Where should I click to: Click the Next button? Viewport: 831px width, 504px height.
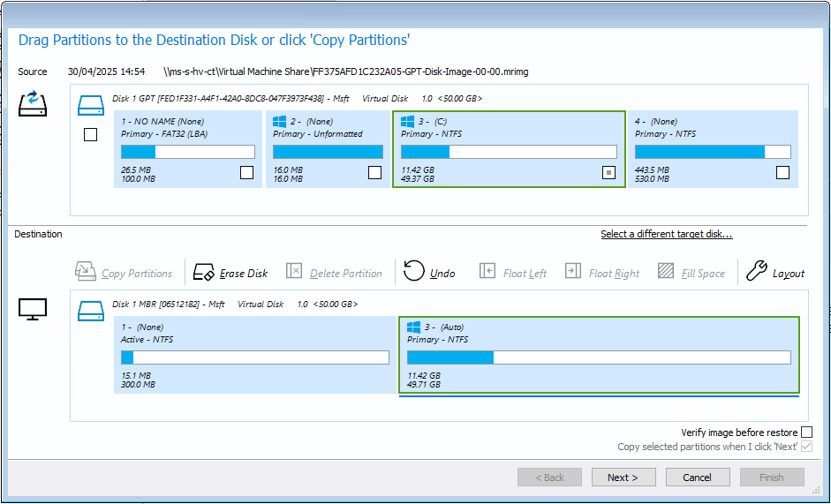(x=623, y=478)
